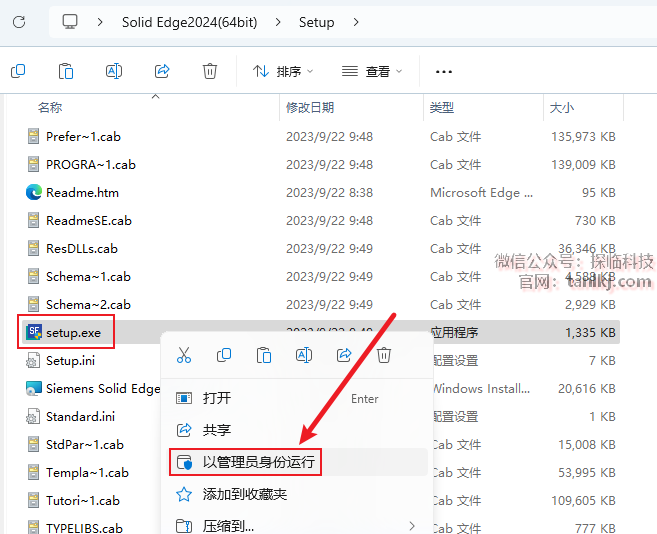The image size is (657, 534).
Task: Select the Templa~1.cab file icon
Action: point(34,472)
